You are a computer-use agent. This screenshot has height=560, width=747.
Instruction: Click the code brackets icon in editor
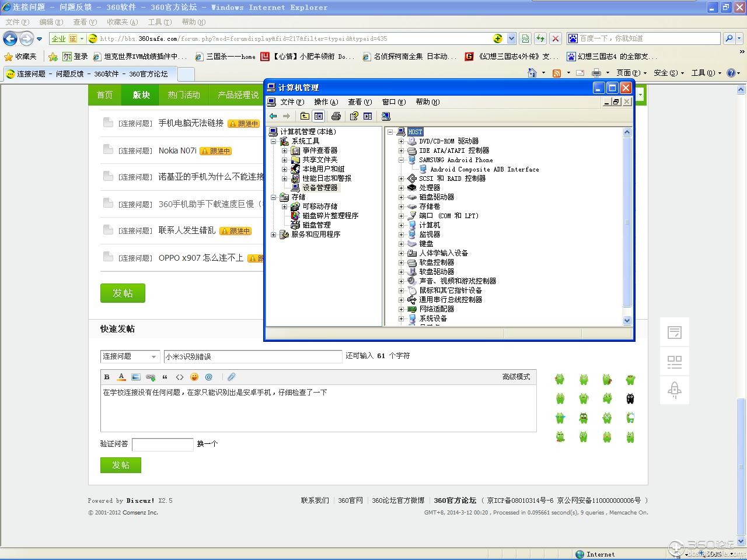[180, 377]
